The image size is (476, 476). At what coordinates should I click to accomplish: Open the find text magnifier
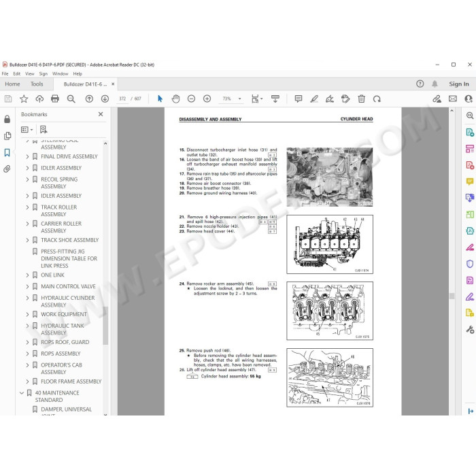click(71, 99)
